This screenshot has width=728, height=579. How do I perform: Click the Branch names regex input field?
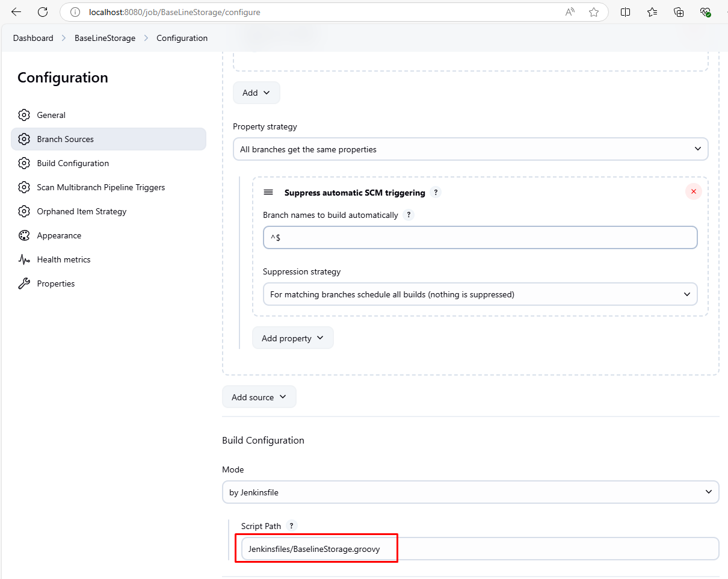pos(480,238)
